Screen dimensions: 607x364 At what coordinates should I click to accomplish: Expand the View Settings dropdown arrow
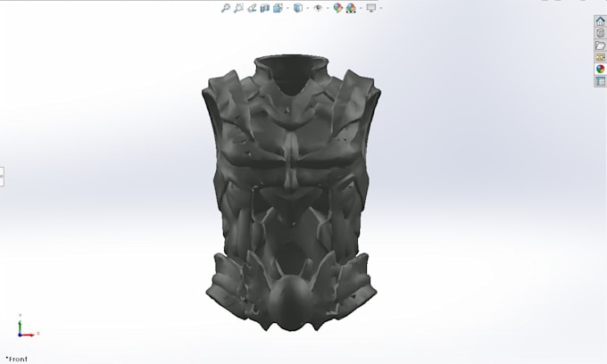click(381, 8)
